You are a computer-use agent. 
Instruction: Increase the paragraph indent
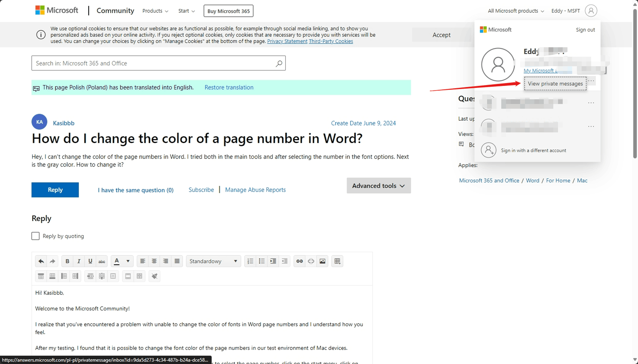pyautogui.click(x=273, y=261)
